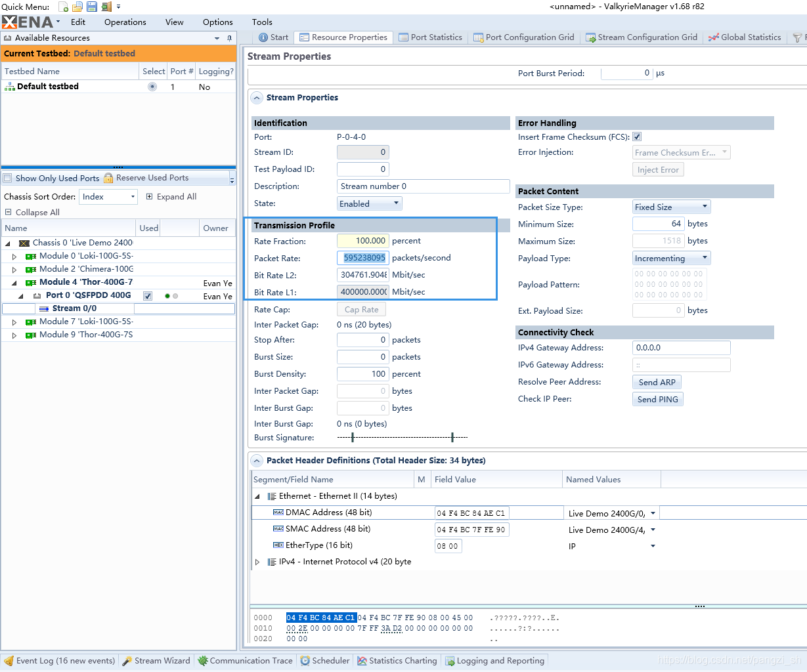Viewport: 807px width, 672px height.
Task: Click the Ethernet segment list icon
Action: [x=272, y=496]
